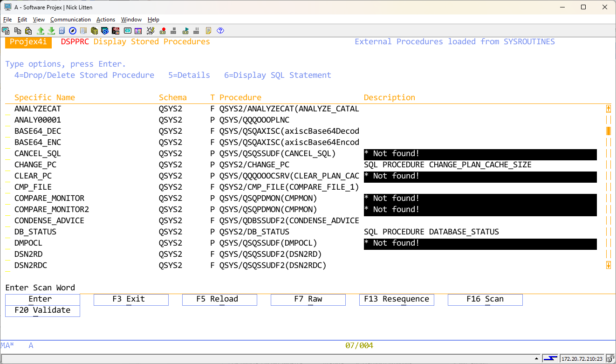
Task: Open the Actions menu
Action: [x=106, y=20]
